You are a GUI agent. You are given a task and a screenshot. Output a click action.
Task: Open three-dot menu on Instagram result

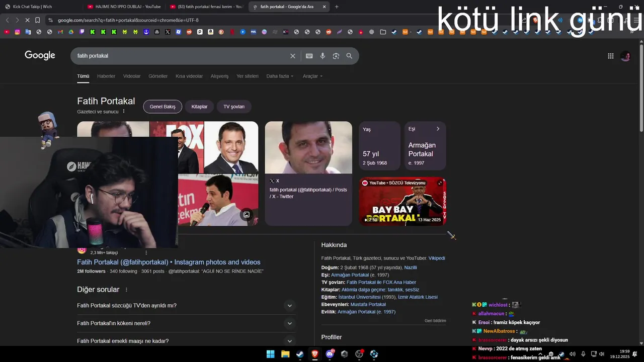point(146,252)
